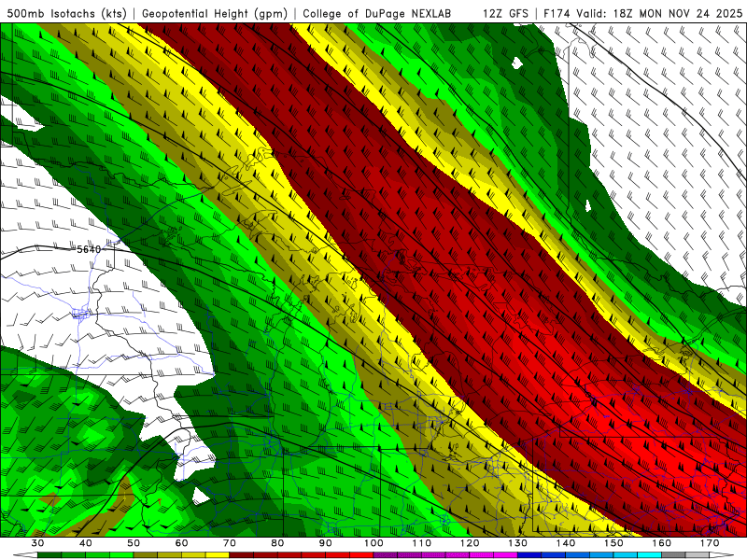Click the '40' value on the color scale

(86, 543)
